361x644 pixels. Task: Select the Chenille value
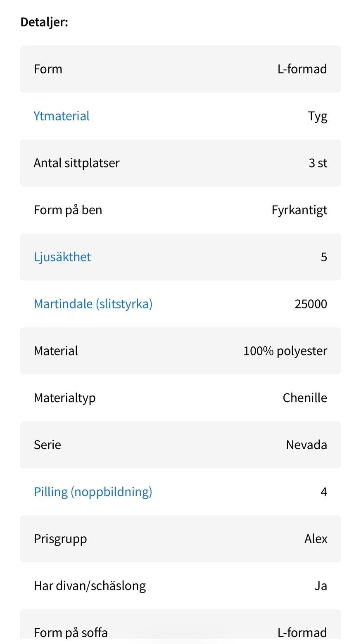(x=304, y=398)
